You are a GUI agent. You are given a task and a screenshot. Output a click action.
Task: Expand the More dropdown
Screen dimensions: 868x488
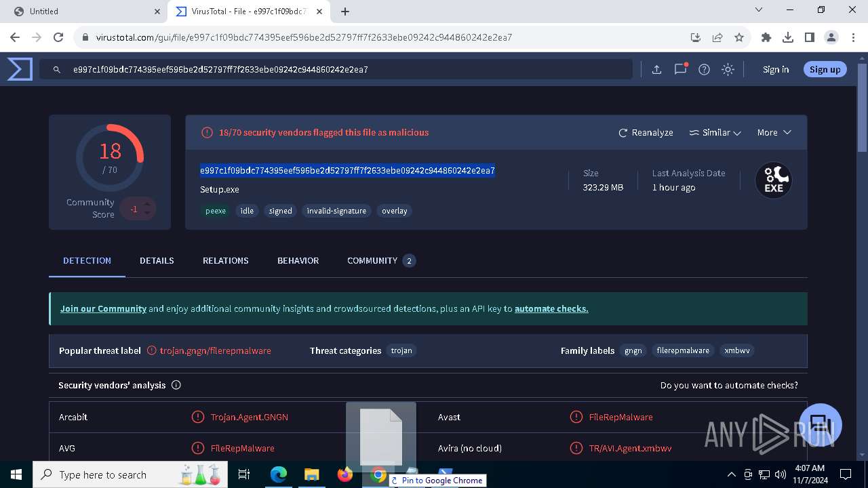774,132
